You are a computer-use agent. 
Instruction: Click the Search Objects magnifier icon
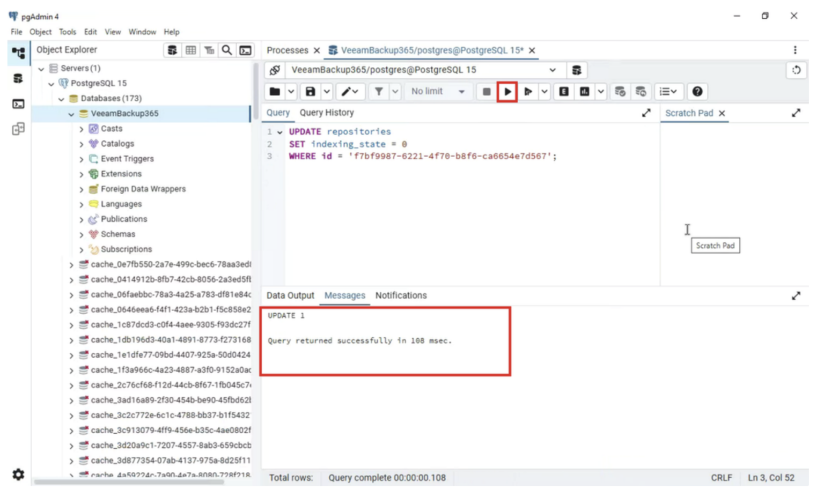(227, 50)
